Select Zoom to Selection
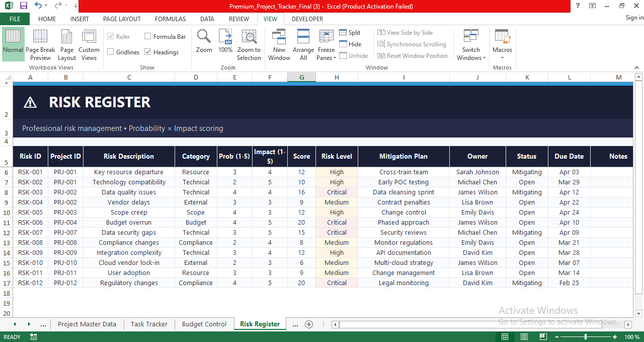Viewport: 644px width, 342px height. tap(249, 44)
